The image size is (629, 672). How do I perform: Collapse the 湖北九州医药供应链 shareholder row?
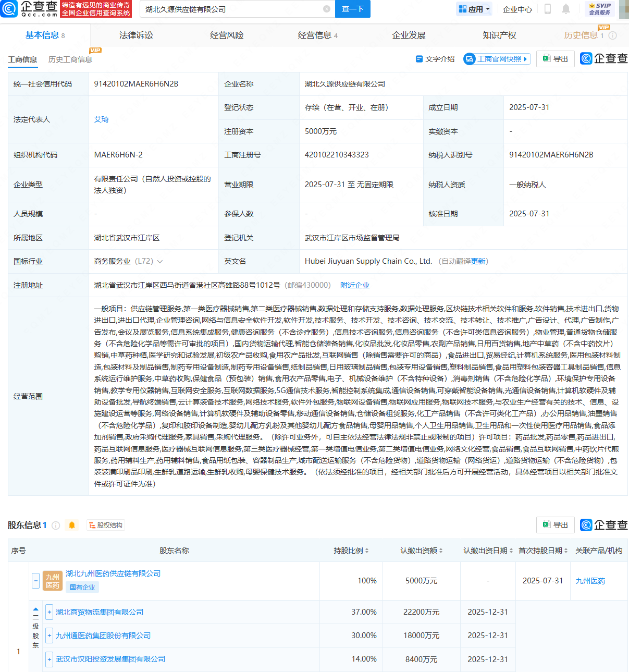click(x=35, y=581)
